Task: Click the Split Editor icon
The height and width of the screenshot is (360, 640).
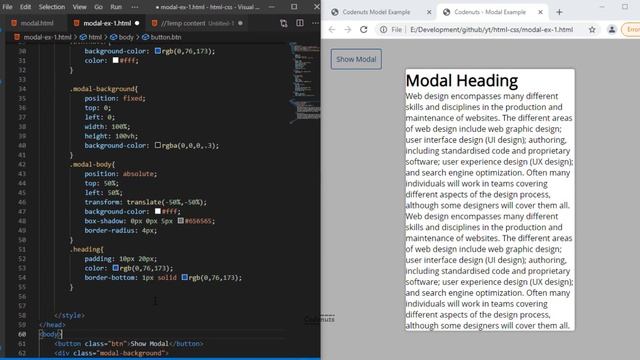Action: pos(300,23)
